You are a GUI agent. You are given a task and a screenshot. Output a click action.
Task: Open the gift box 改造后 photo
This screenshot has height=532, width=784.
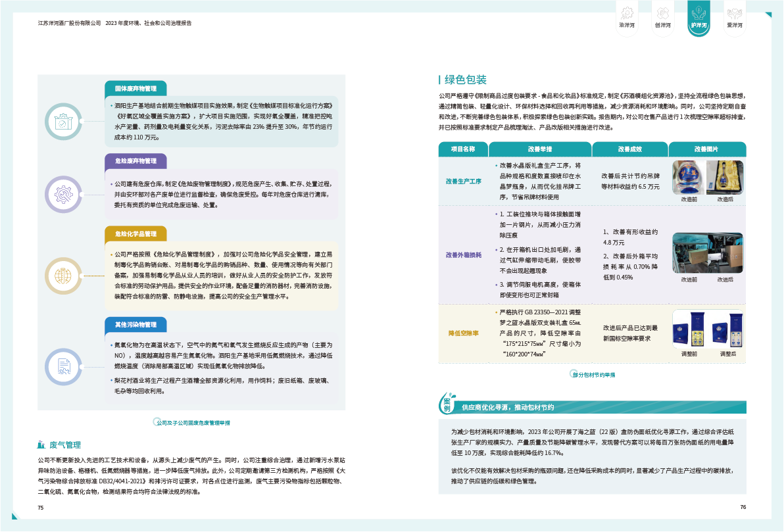click(725, 178)
